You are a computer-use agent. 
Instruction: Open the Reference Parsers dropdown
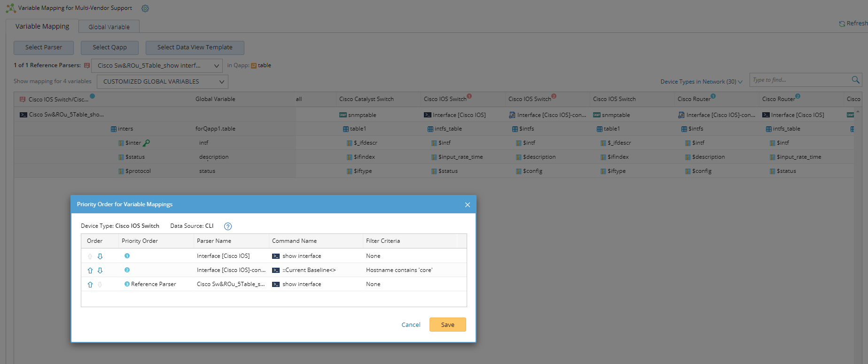[x=157, y=66]
